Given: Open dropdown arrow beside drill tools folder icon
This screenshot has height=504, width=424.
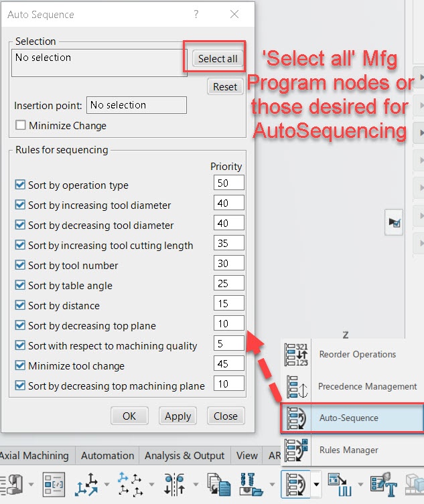Looking at the screenshot, I should click(272, 484).
